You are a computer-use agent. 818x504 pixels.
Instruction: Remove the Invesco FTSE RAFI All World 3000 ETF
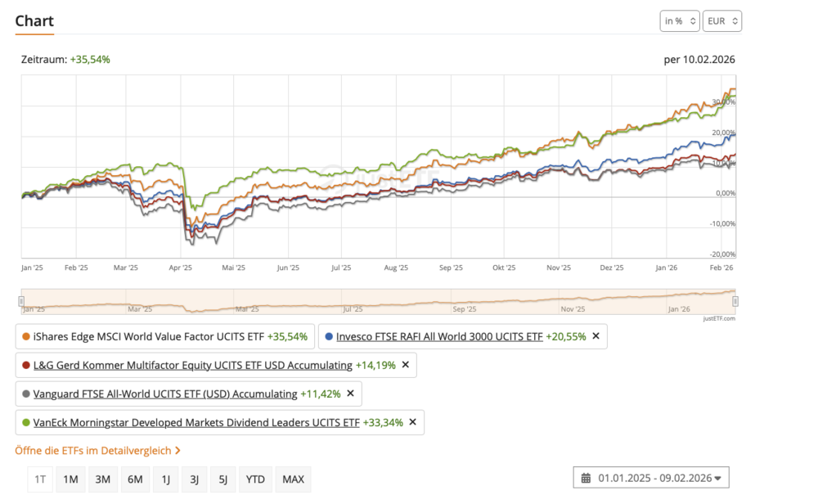(x=596, y=336)
